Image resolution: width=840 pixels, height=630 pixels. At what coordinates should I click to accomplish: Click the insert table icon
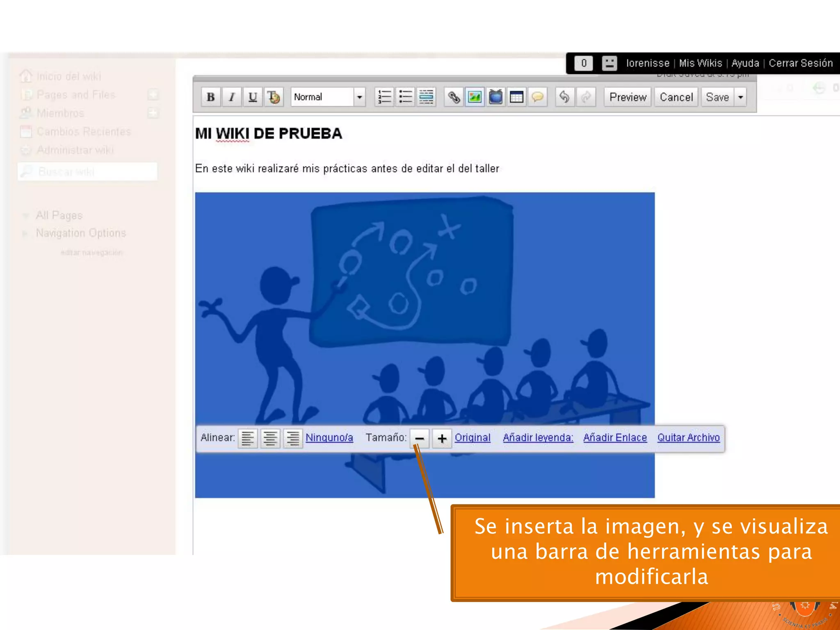click(516, 97)
